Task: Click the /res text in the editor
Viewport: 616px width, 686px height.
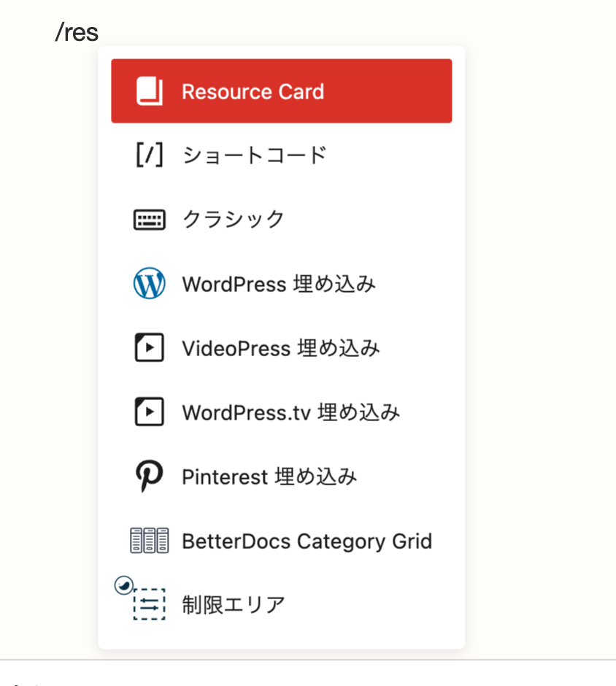Action: [77, 32]
